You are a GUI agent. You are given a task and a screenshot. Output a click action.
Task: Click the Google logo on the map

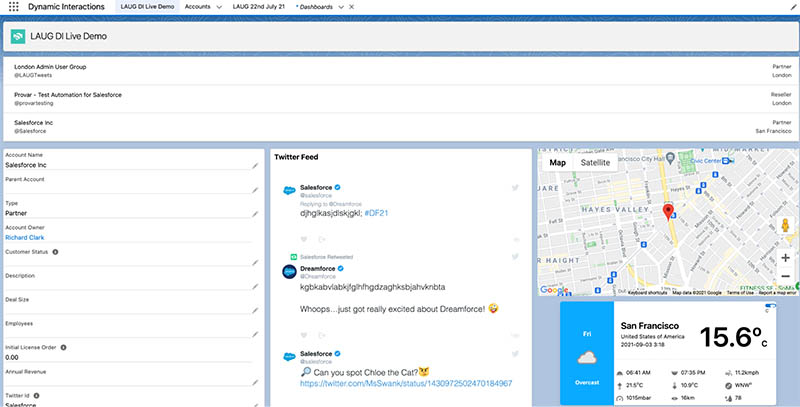(554, 290)
